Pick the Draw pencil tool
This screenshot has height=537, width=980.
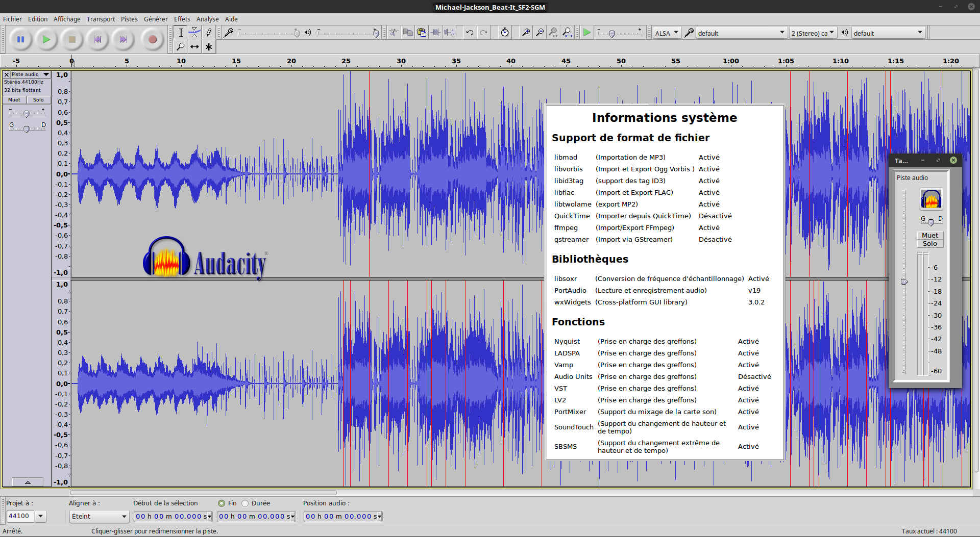pyautogui.click(x=209, y=33)
